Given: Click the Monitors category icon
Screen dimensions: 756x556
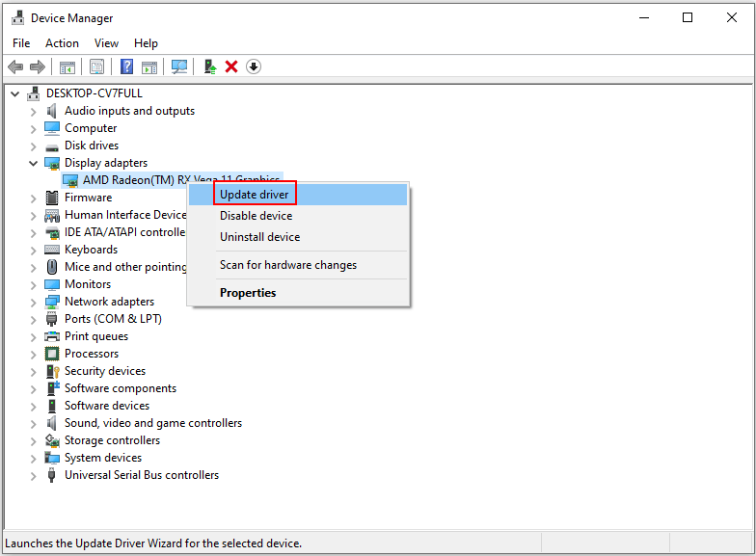Looking at the screenshot, I should pos(52,284).
